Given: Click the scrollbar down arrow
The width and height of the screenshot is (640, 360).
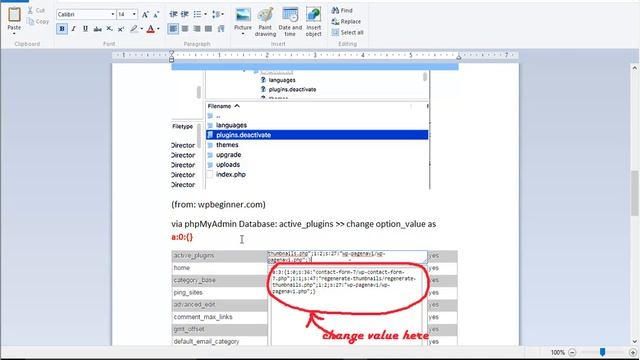Looking at the screenshot, I should pos(635,342).
